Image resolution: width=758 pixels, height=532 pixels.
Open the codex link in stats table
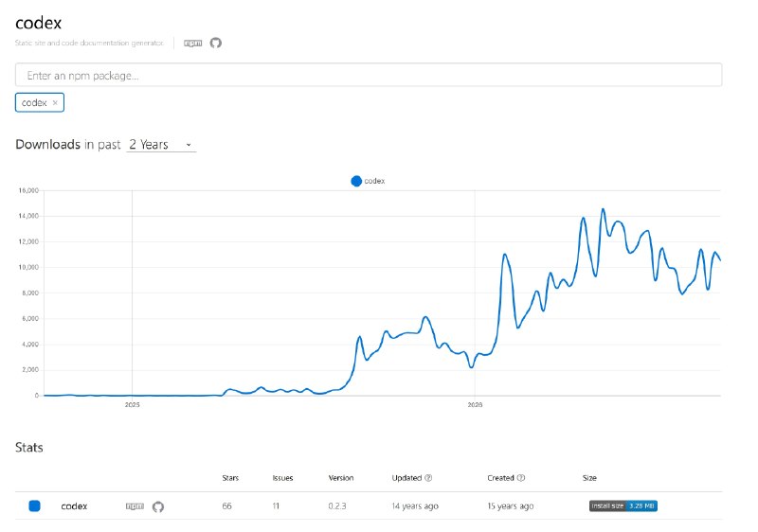pyautogui.click(x=74, y=506)
